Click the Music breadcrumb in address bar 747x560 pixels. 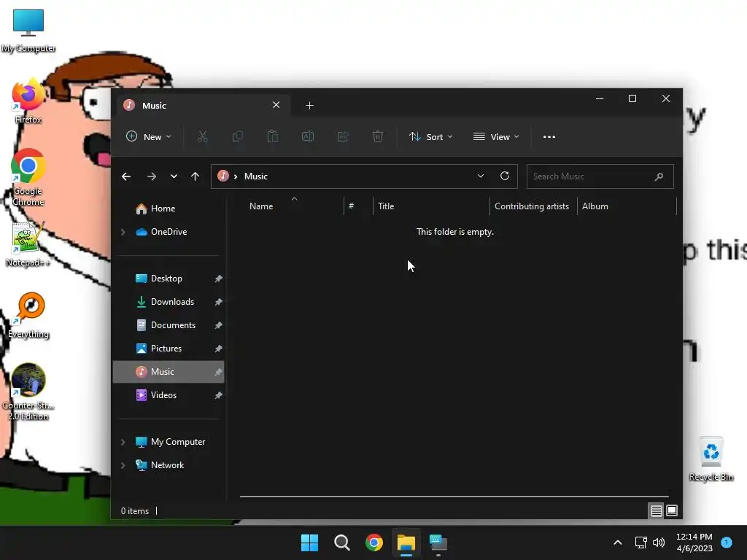(x=256, y=176)
